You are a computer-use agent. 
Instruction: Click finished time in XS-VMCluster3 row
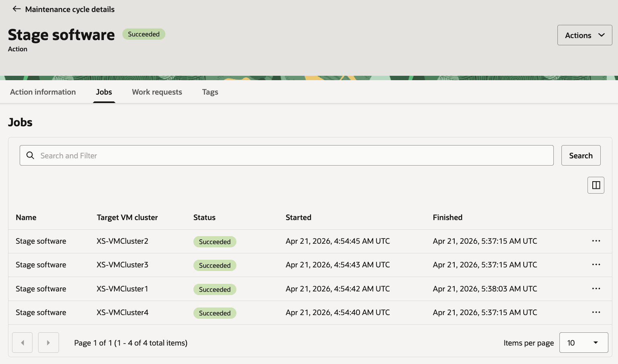(485, 265)
